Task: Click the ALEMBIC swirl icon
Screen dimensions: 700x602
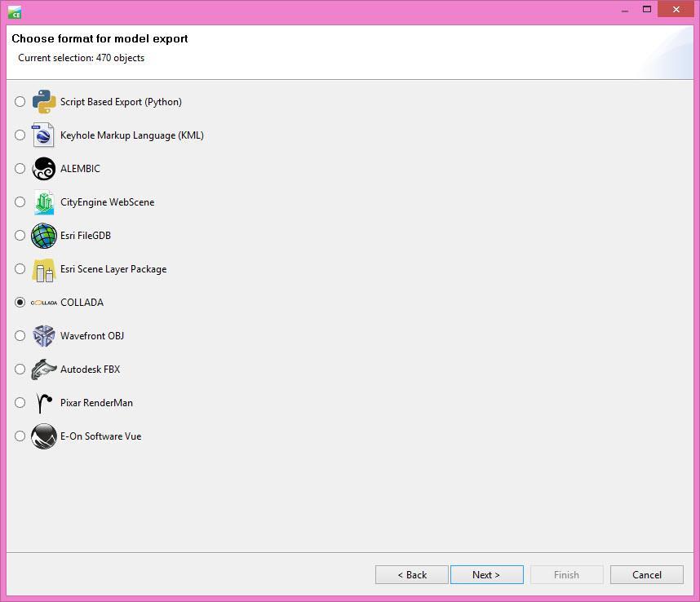Action: click(44, 168)
